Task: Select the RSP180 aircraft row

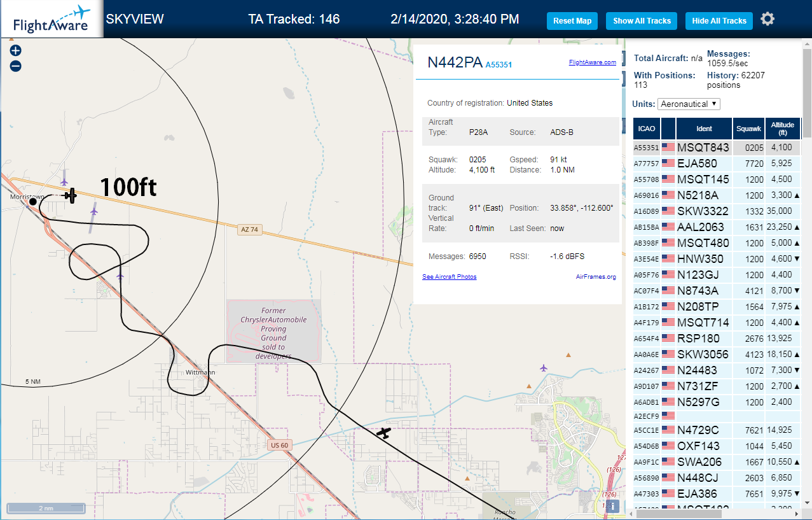Action: pos(717,339)
